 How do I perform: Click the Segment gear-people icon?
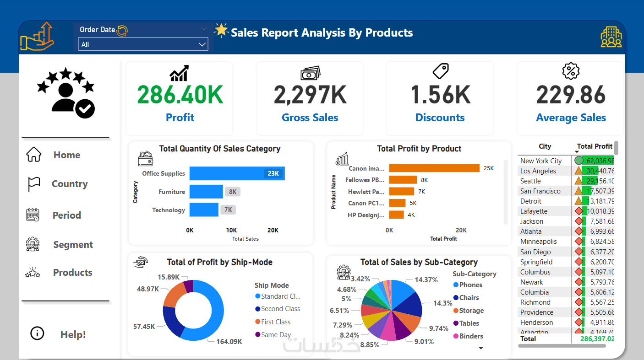pos(33,244)
